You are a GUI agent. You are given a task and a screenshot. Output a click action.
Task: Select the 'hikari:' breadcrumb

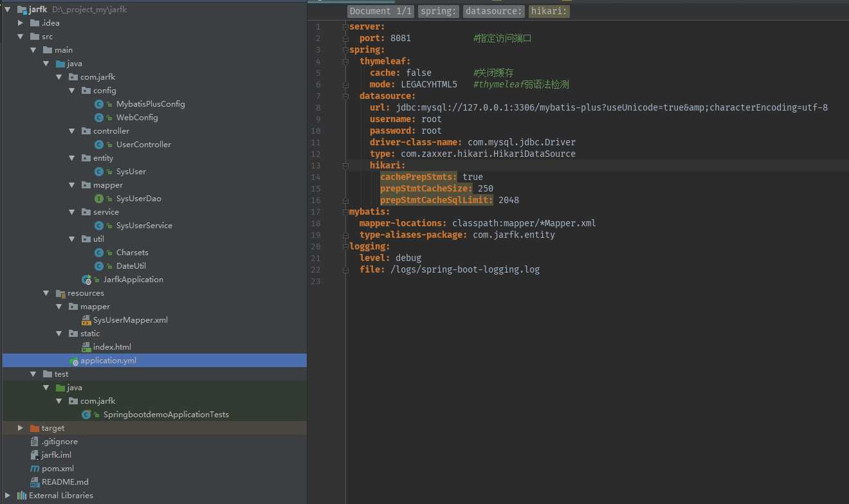549,11
